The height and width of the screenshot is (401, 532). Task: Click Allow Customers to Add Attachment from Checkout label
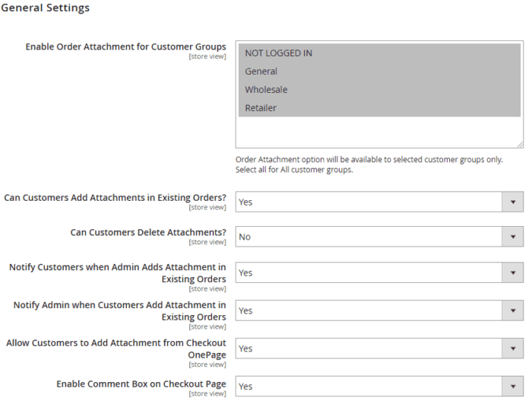coord(116,348)
